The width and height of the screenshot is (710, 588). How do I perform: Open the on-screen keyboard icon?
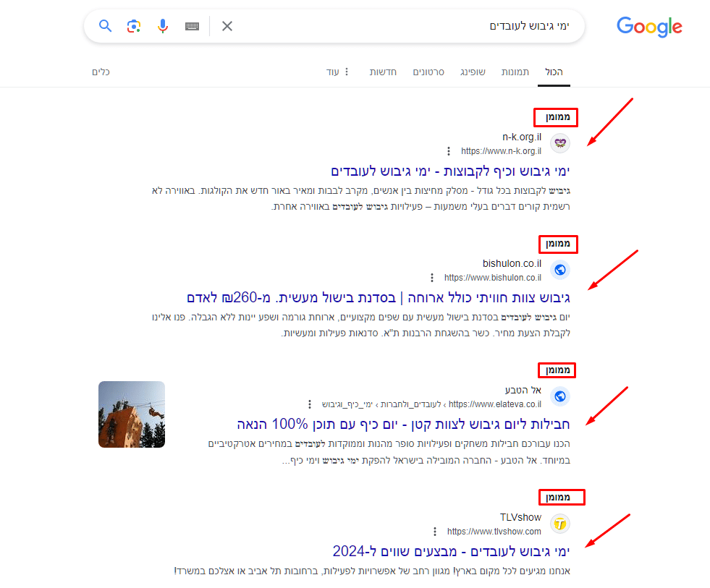pyautogui.click(x=192, y=26)
